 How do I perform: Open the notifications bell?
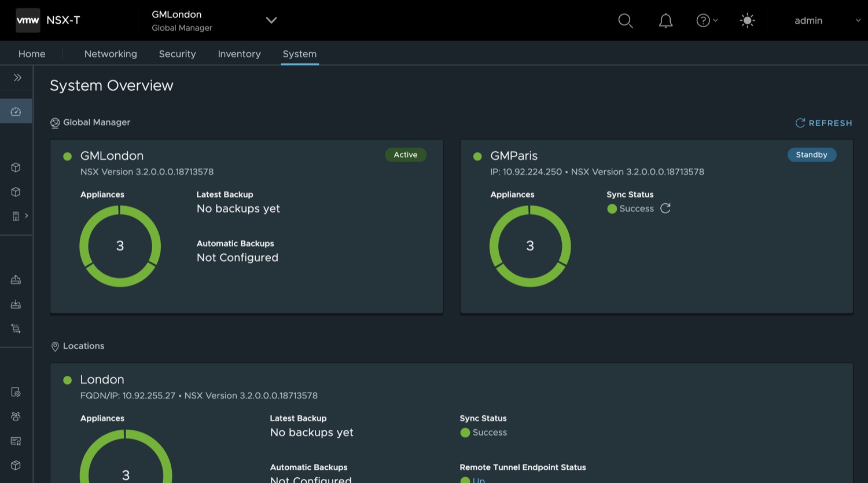click(x=666, y=21)
